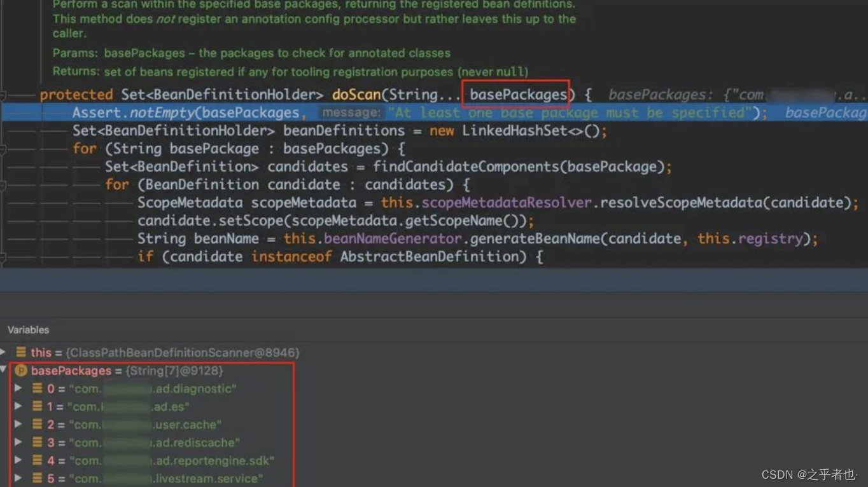Click the fold arrow beside the doScan method
Screen dimensions: 868x487
pos(5,94)
